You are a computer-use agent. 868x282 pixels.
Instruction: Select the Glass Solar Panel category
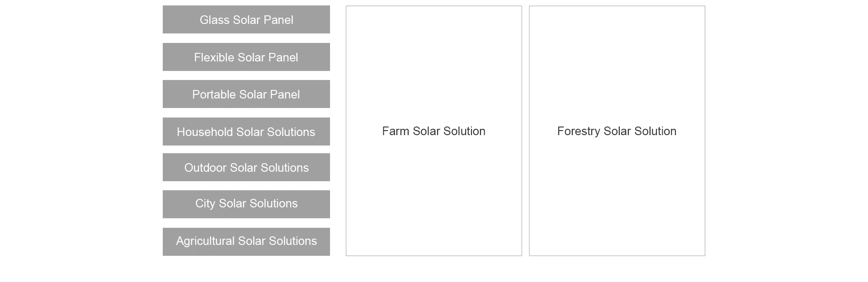(x=246, y=19)
